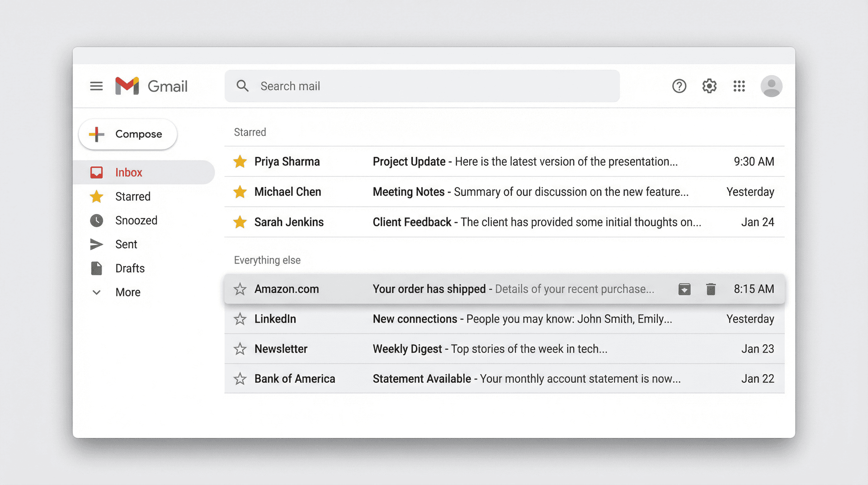Delete the Amazon.com email
868x485 pixels.
point(711,289)
